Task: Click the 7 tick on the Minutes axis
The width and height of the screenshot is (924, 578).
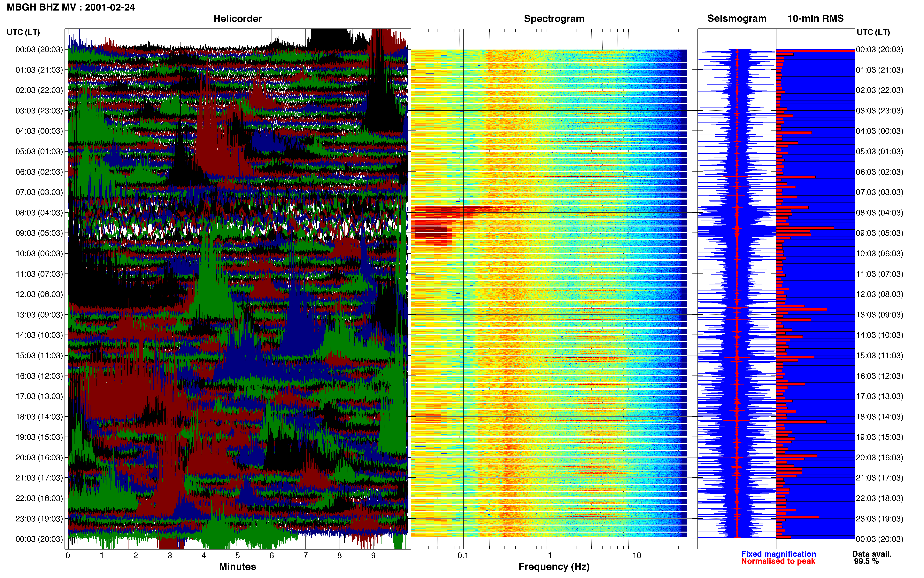Action: [306, 555]
